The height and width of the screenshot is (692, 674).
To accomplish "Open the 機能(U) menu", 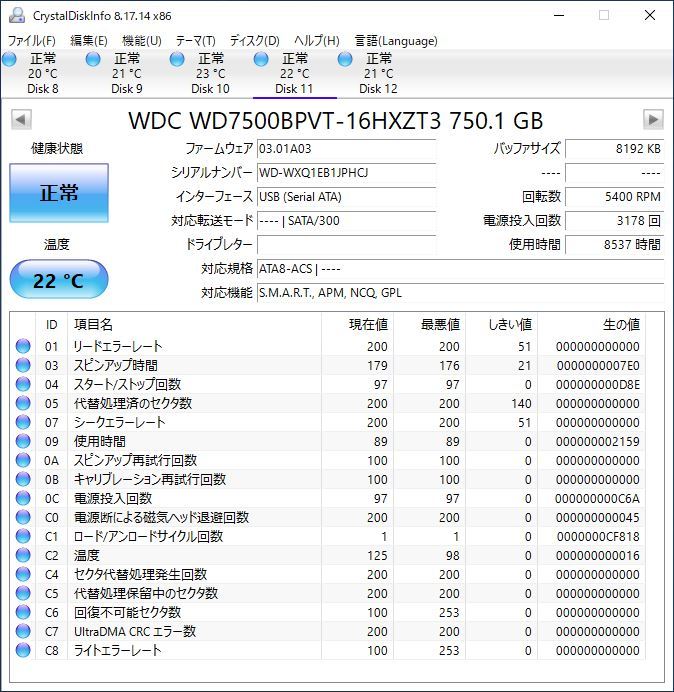I will tap(142, 41).
